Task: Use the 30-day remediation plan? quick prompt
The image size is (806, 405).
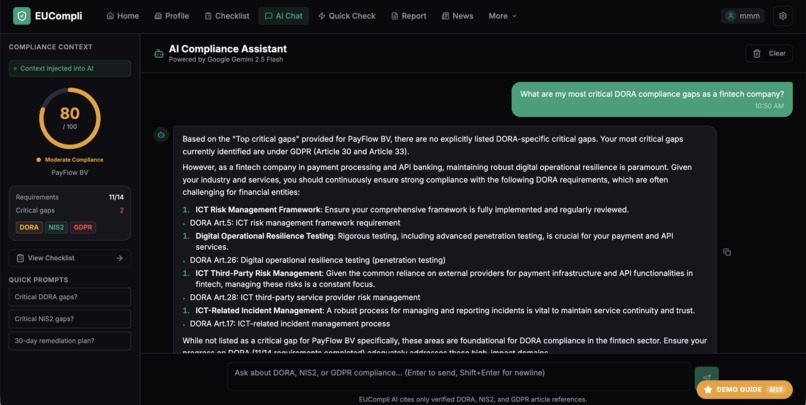Action: (69, 341)
